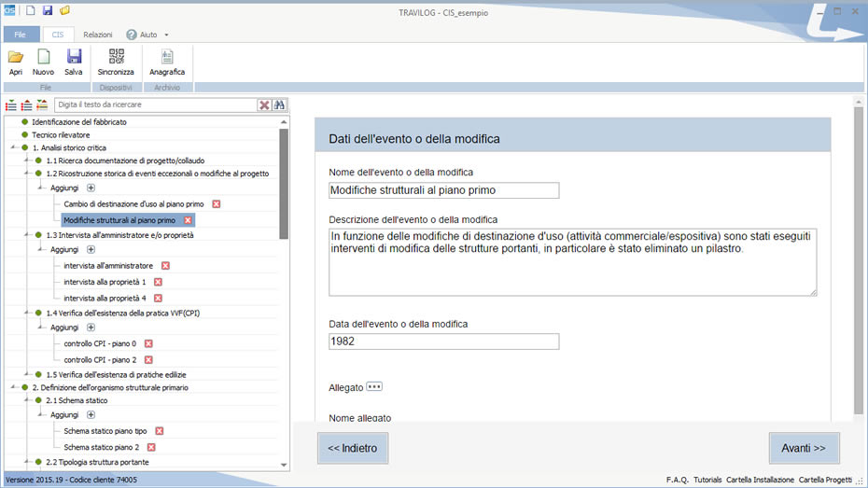Open the dropdown arrow beside Aiuto
868x488 pixels.
coord(166,35)
